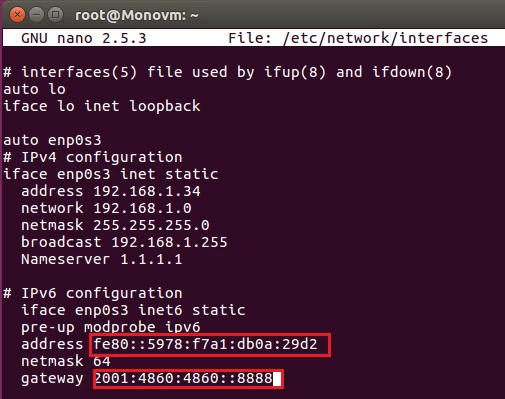
Task: Click 'iface enp0s3 inet static' line
Action: (111, 174)
